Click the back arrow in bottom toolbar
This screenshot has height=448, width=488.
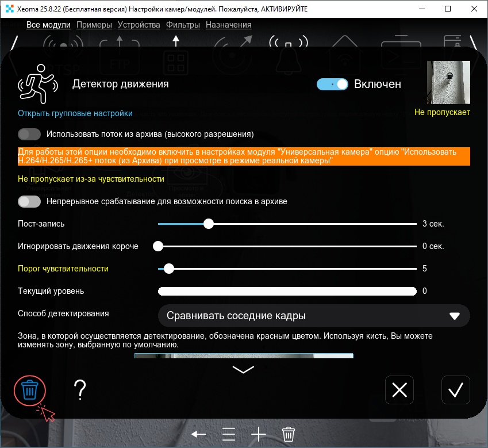[199, 434]
